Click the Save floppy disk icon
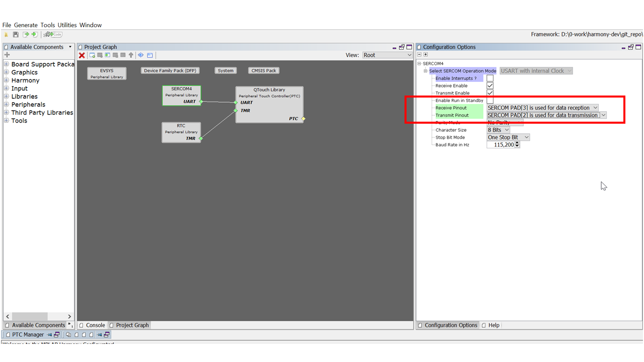The height and width of the screenshot is (362, 644). coord(16,35)
